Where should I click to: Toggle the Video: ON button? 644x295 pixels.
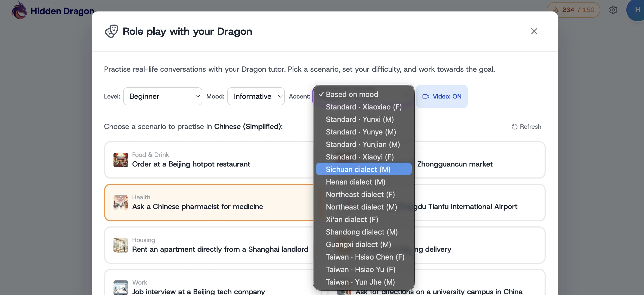[x=441, y=96]
